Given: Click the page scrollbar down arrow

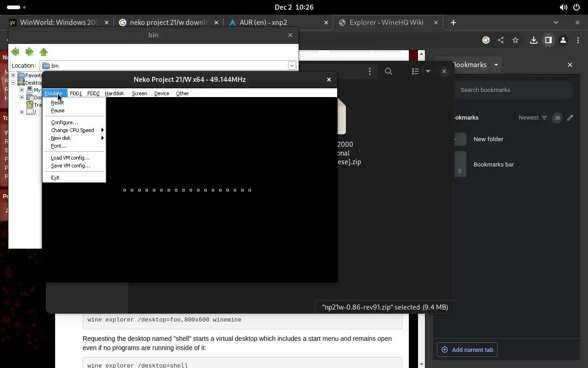Looking at the screenshot, I should tap(422, 364).
